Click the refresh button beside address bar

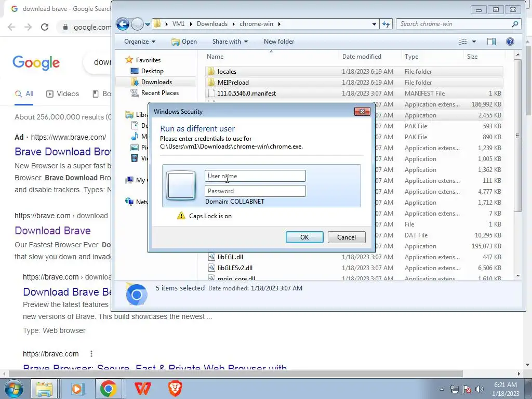click(x=386, y=24)
